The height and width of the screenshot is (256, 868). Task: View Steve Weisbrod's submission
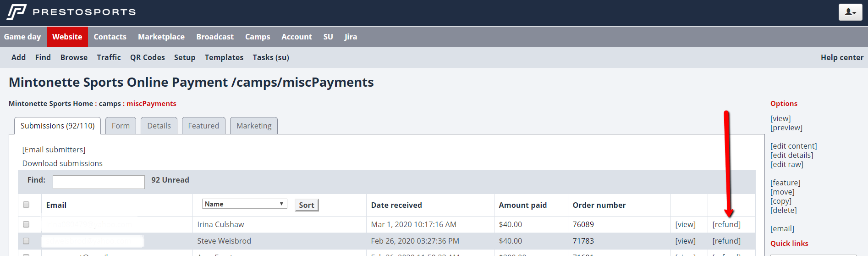pyautogui.click(x=685, y=241)
